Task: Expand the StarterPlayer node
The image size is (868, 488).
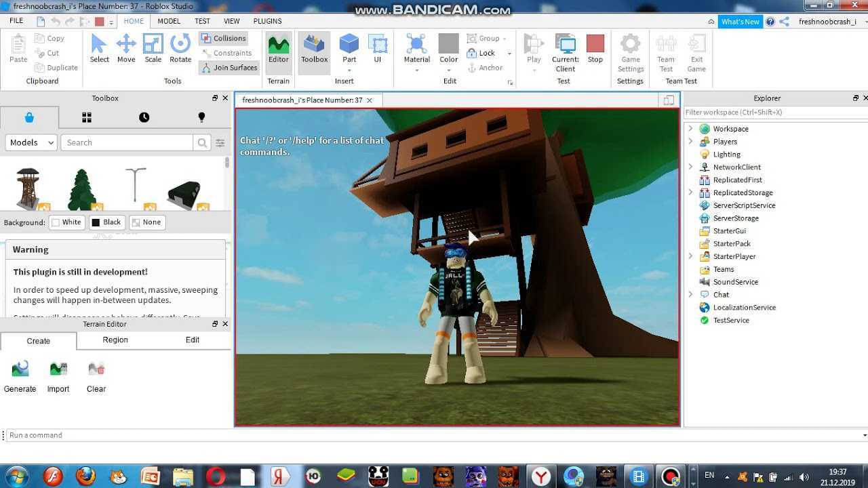Action: (x=690, y=256)
